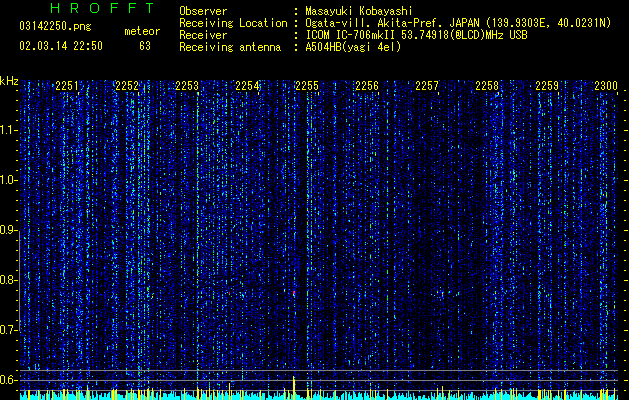Click the 2300 time marker
Viewport: 629px width, 400px height.
tap(606, 86)
